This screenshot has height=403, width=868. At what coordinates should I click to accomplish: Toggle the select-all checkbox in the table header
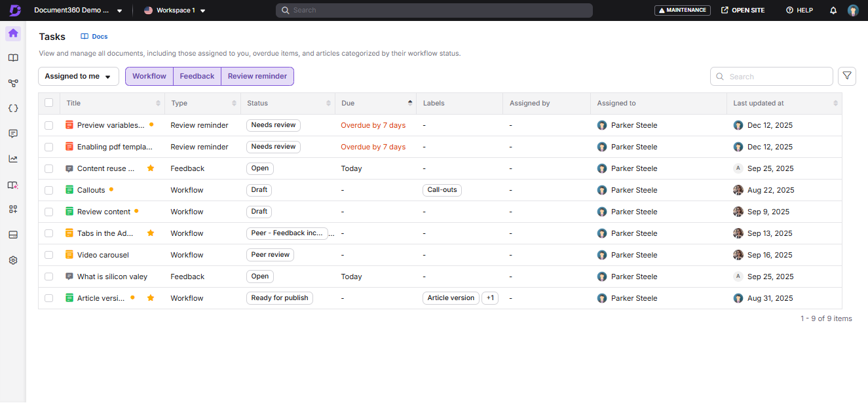48,103
